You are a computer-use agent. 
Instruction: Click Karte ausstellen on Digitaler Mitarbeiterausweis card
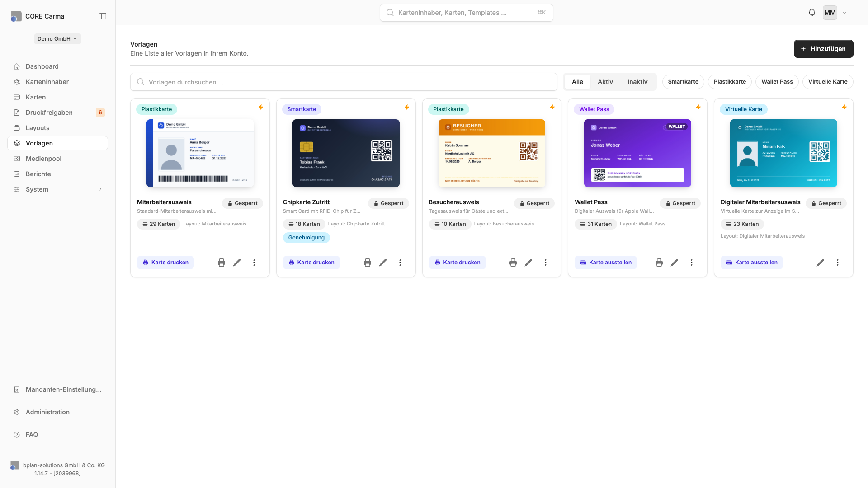pyautogui.click(x=752, y=263)
